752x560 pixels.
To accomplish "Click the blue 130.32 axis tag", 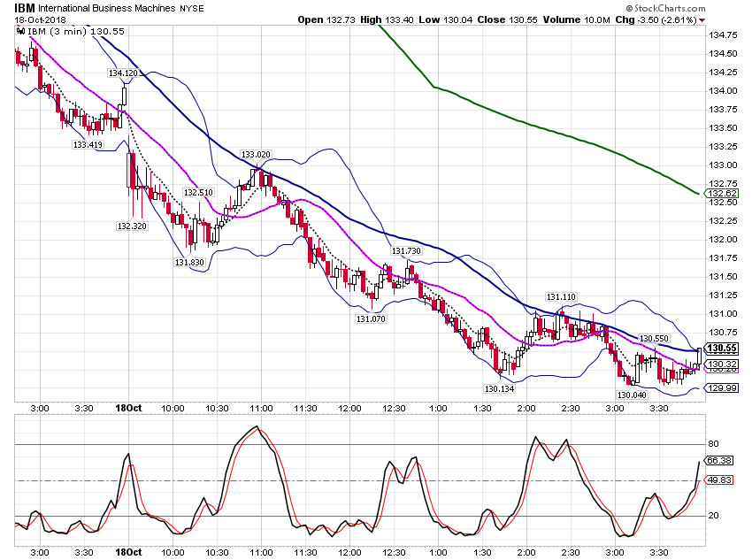I will tap(722, 364).
